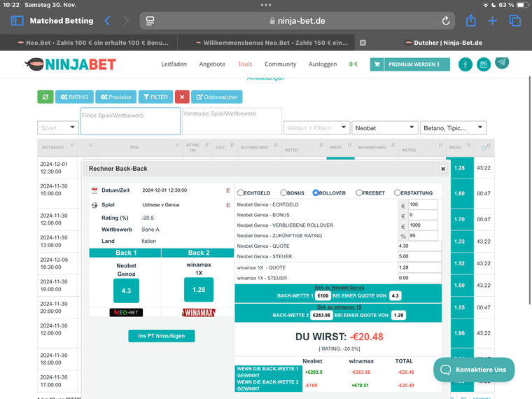Image resolution: width=532 pixels, height=399 pixels.
Task: Click the red X clear-filter button
Action: [x=182, y=97]
